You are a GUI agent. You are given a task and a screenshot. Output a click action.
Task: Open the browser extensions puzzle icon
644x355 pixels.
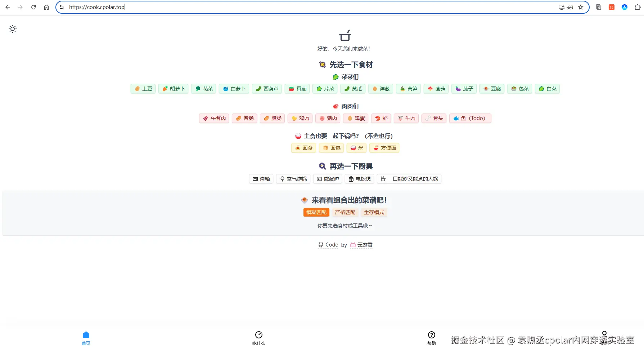click(638, 7)
